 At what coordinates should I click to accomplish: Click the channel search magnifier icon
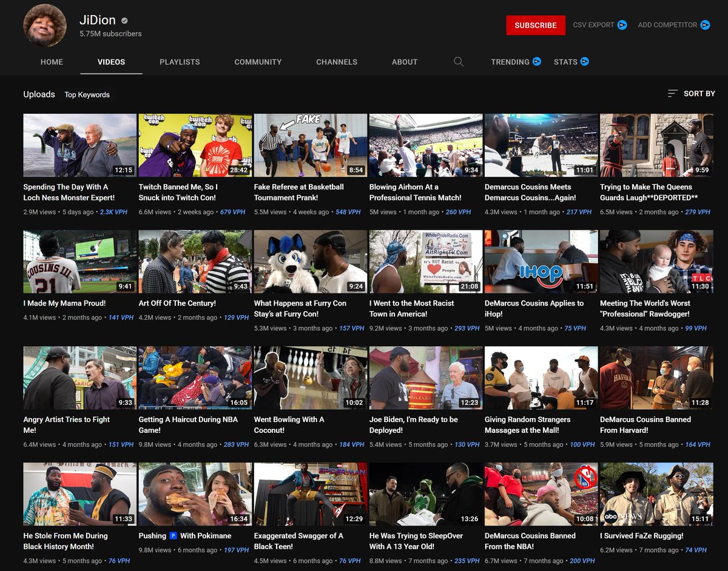click(x=459, y=62)
